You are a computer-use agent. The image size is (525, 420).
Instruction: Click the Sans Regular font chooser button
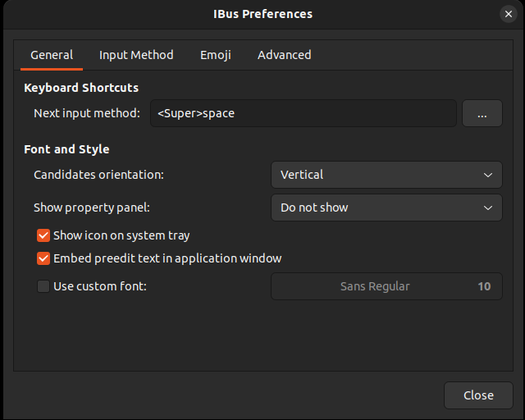click(386, 286)
